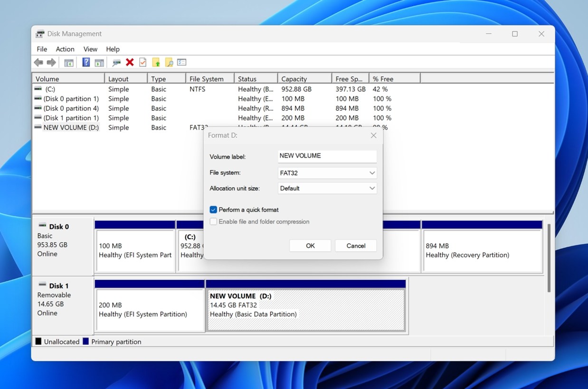Maximize the Disk Management window
The width and height of the screenshot is (588, 389).
click(515, 34)
